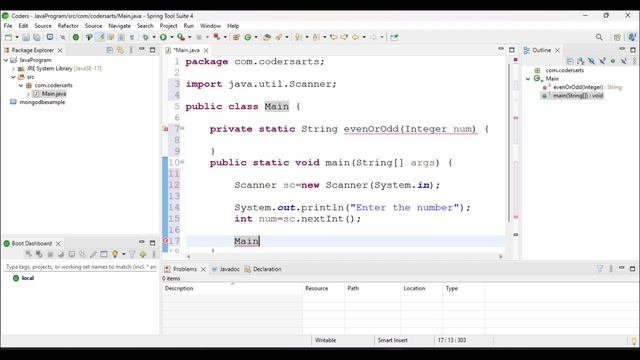Select the local node in Boot Dashboard
Viewport: 640px width, 360px height.
[28, 278]
